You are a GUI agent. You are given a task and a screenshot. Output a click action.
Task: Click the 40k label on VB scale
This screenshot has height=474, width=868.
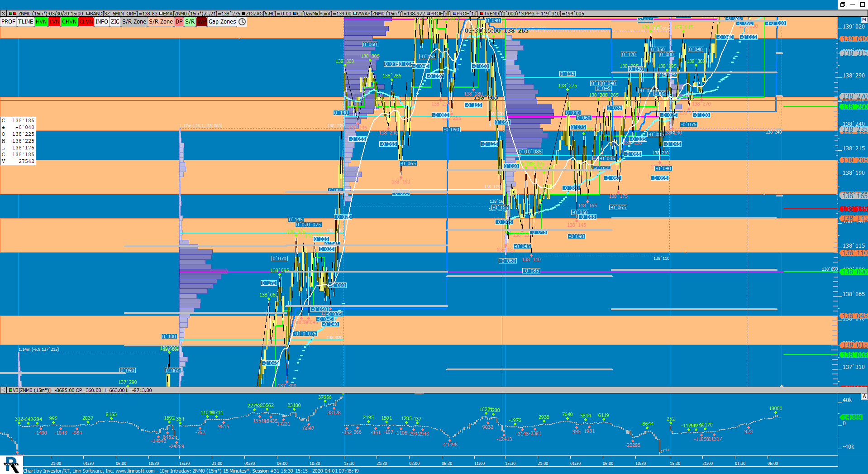(x=847, y=400)
